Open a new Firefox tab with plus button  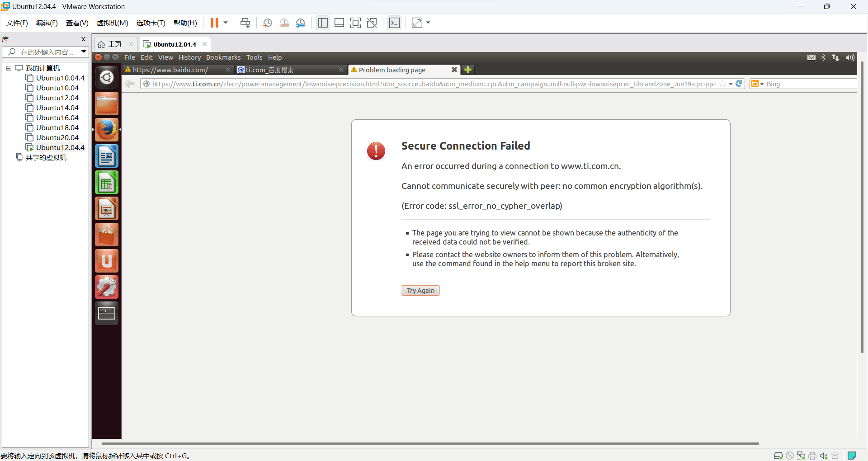tap(468, 70)
